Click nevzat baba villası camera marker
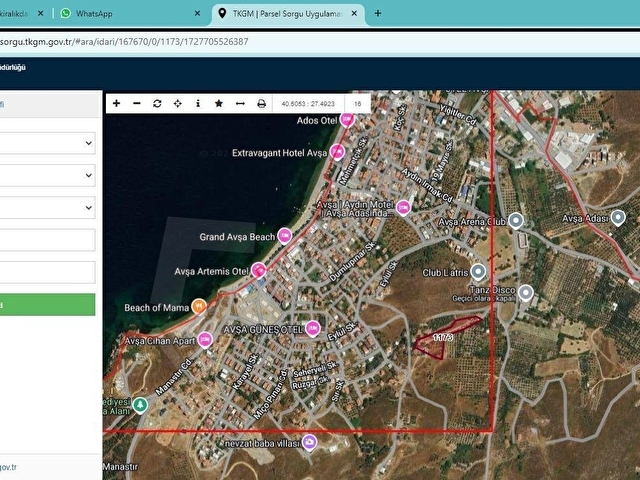This screenshot has height=480, width=640. 310,442
